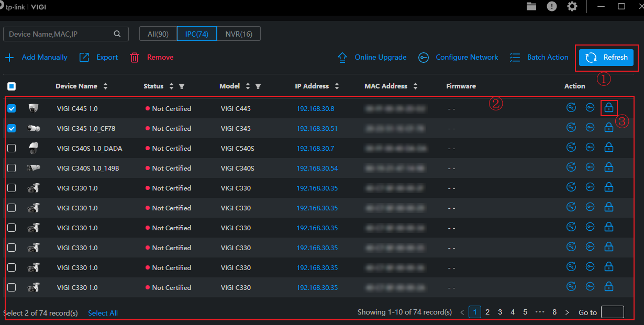Click the VIGI C445 camera thumbnail
The width and height of the screenshot is (644, 325).
click(x=34, y=108)
